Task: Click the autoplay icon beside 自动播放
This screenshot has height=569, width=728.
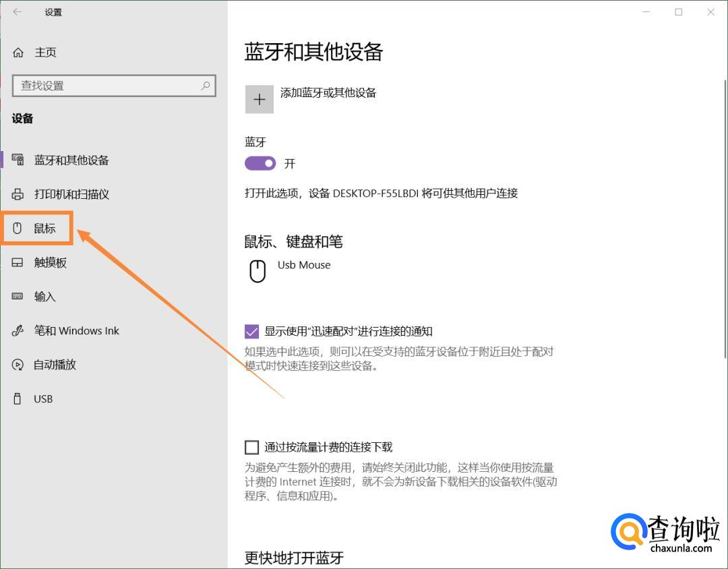Action: [18, 365]
